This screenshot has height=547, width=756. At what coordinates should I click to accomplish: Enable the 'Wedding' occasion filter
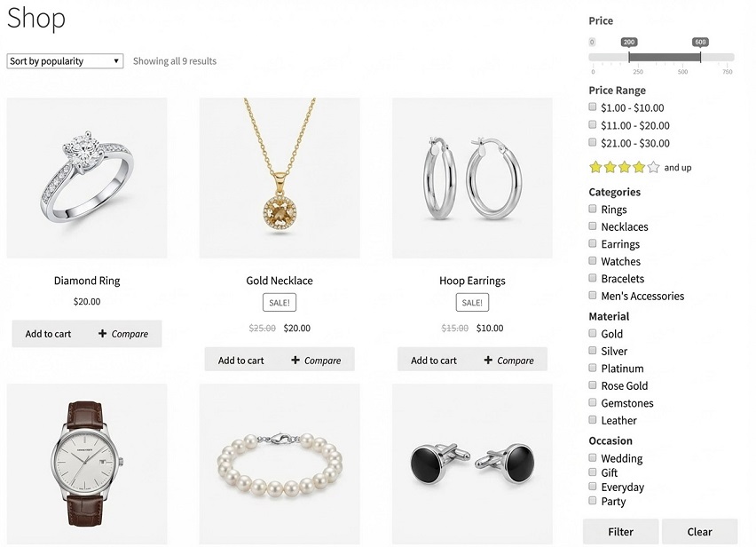pyautogui.click(x=593, y=458)
